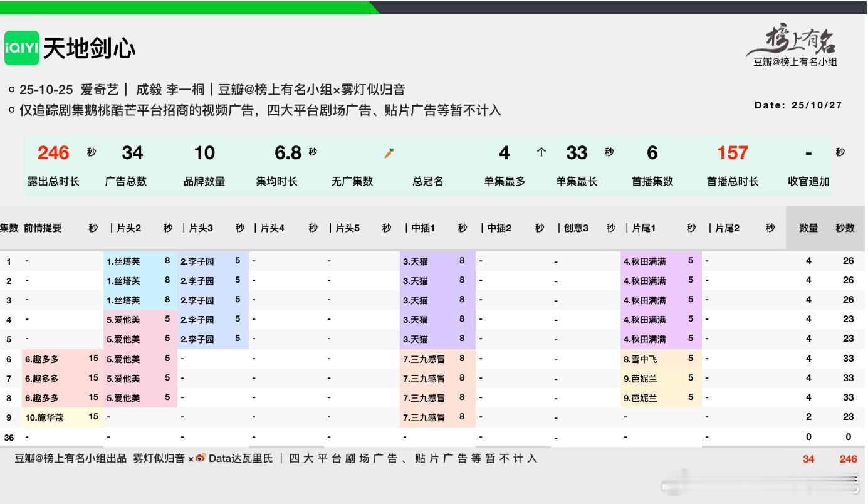Image resolution: width=868 pixels, height=504 pixels.
Task: Click the 品牌数量 value 10
Action: click(x=204, y=153)
